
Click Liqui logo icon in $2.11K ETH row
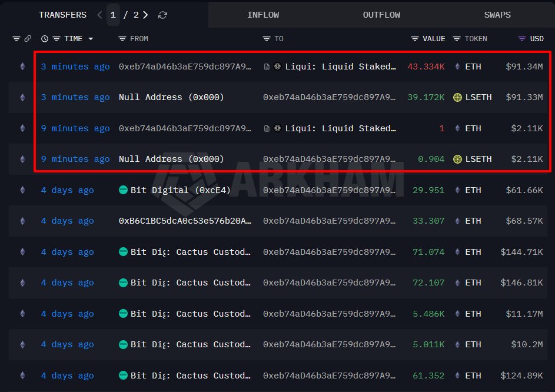[278, 128]
